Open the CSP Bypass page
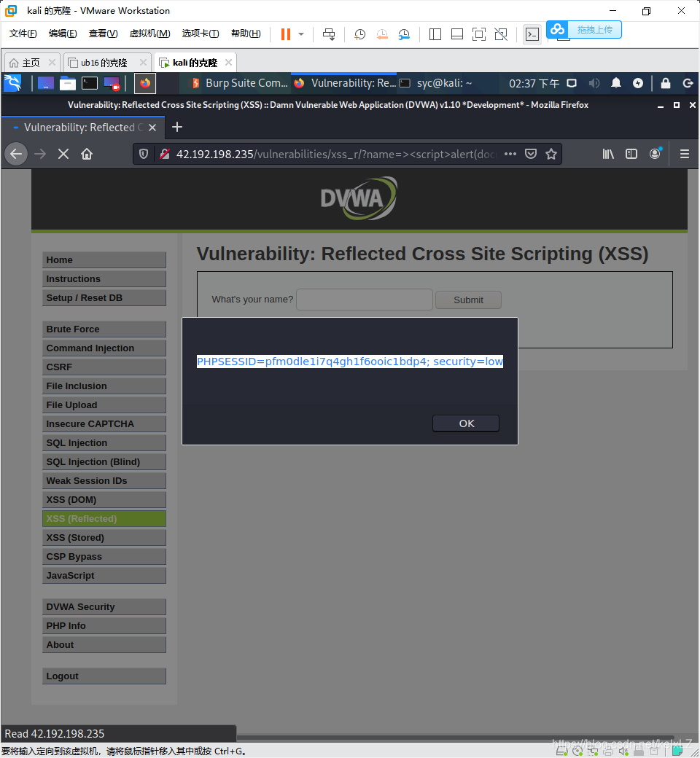This screenshot has height=758, width=700. (104, 556)
